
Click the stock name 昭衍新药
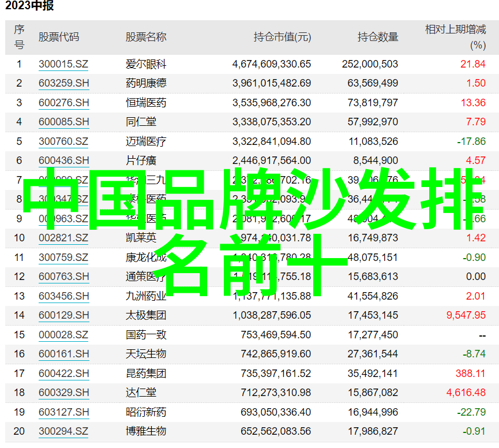pos(146,412)
